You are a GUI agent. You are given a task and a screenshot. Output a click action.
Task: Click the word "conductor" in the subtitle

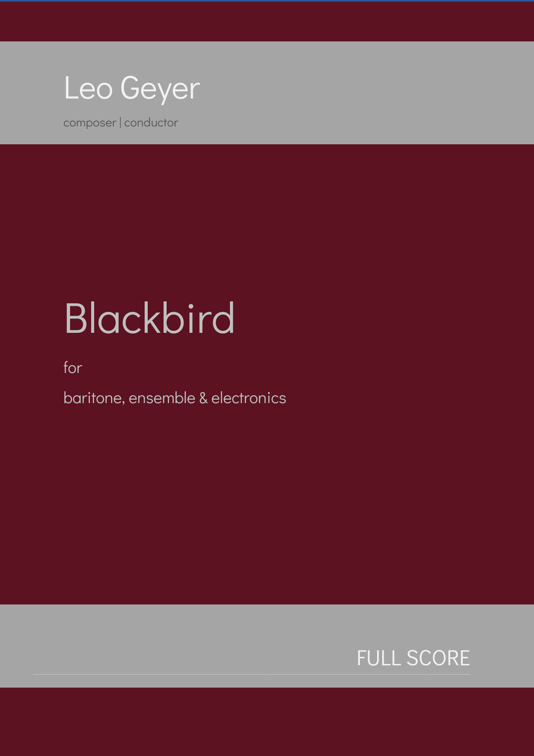tap(151, 122)
